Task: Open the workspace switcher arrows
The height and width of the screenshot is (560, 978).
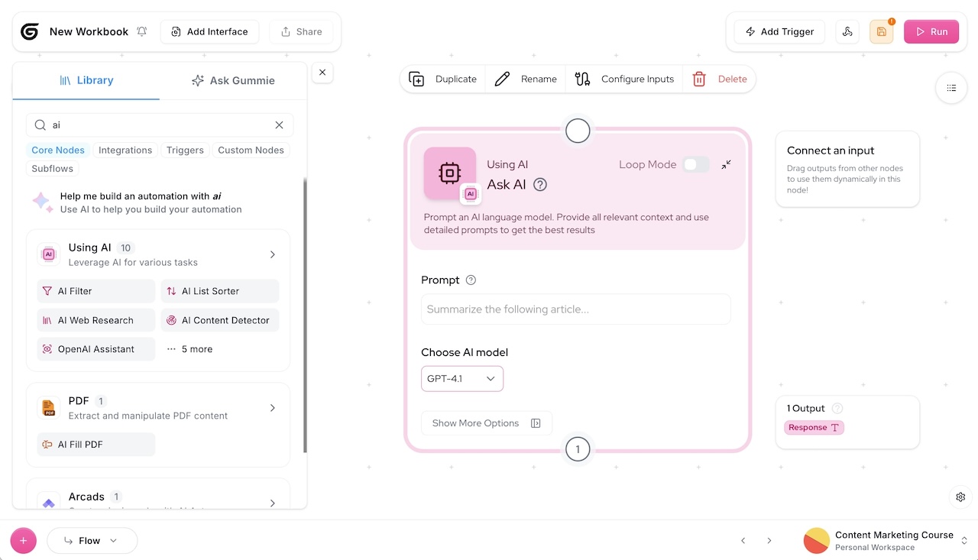Action: pyautogui.click(x=964, y=540)
